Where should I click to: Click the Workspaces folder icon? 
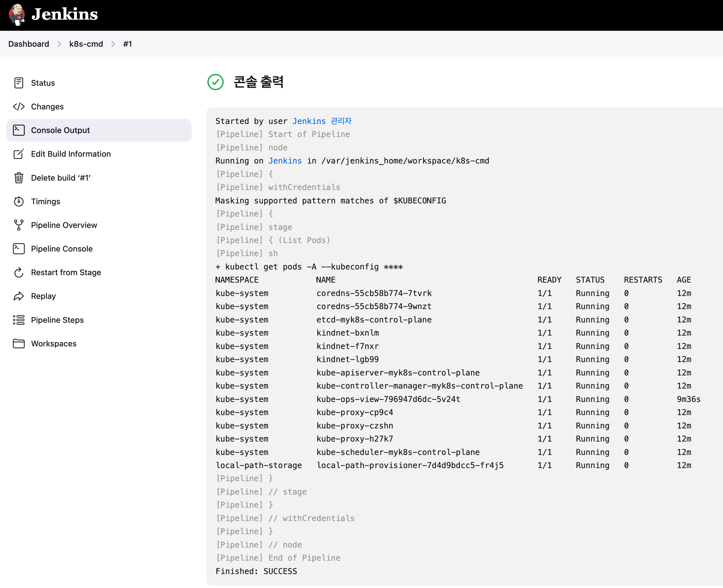tap(19, 344)
